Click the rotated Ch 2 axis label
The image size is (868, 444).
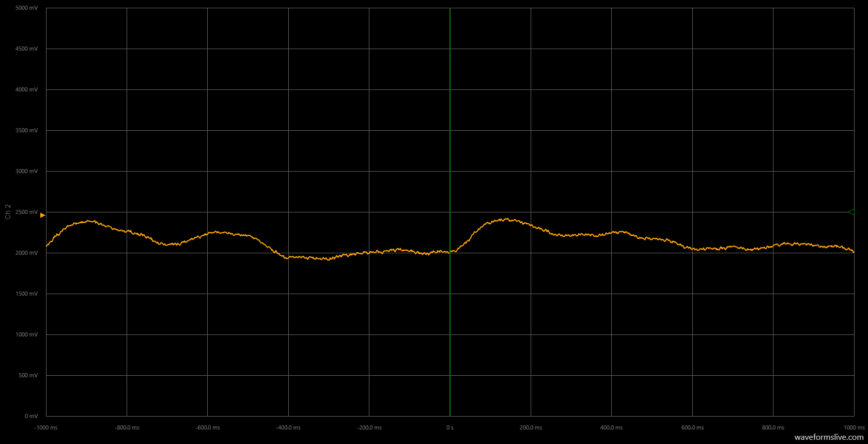pyautogui.click(x=8, y=212)
